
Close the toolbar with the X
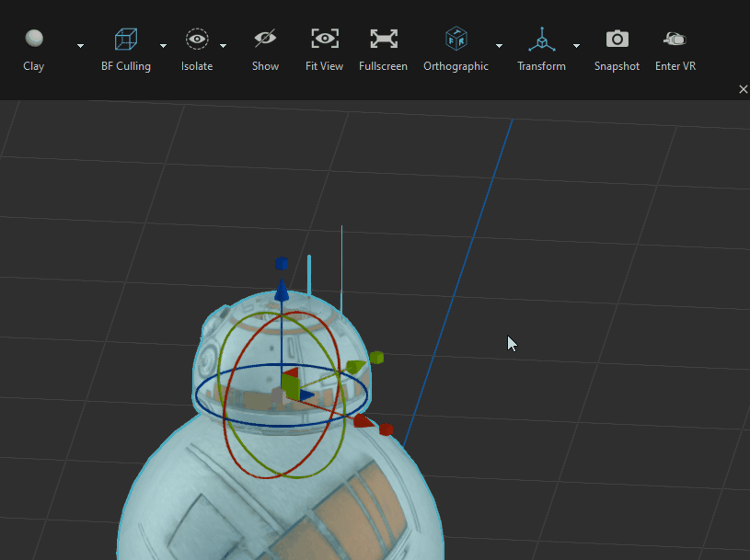click(x=744, y=89)
